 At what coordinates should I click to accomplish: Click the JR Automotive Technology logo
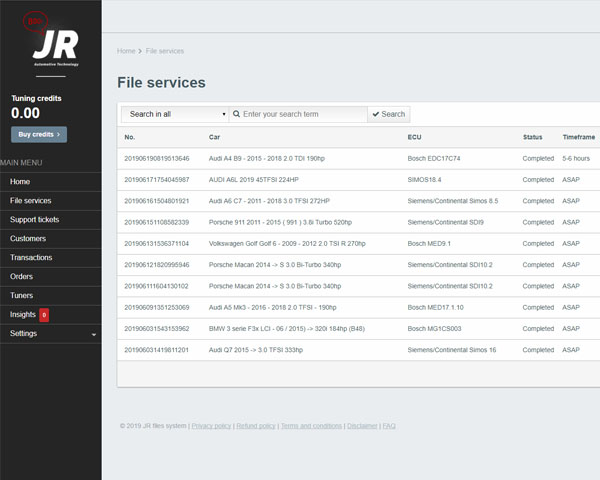pyautogui.click(x=50, y=45)
